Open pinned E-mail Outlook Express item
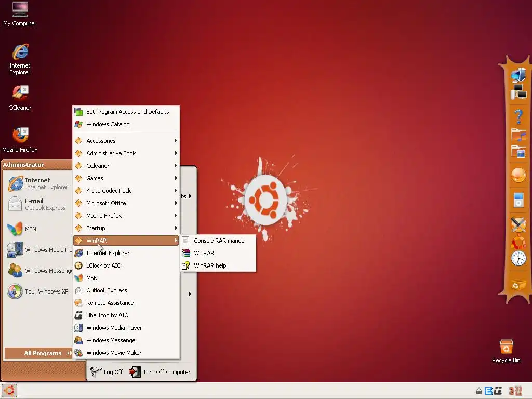This screenshot has width=532, height=399. (38, 204)
